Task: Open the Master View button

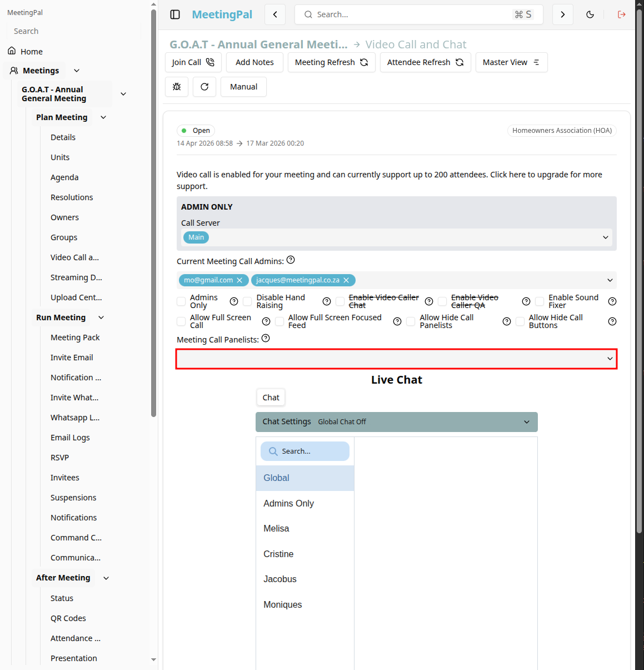Action: tap(512, 62)
